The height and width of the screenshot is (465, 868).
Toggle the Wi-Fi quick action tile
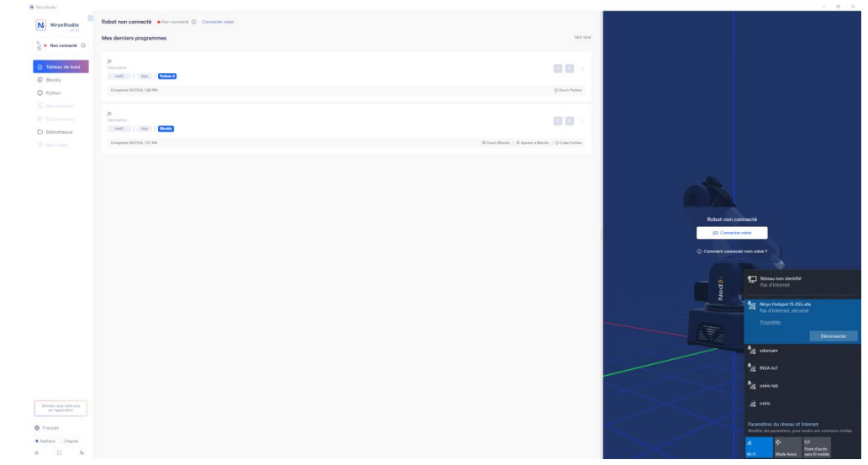point(759,447)
